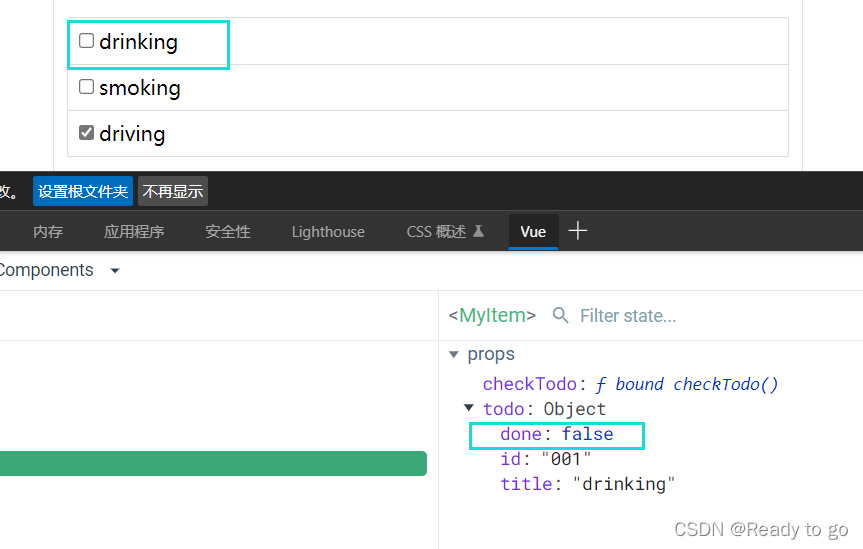This screenshot has width=863, height=549.
Task: Click the MyItem component name
Action: click(492, 316)
